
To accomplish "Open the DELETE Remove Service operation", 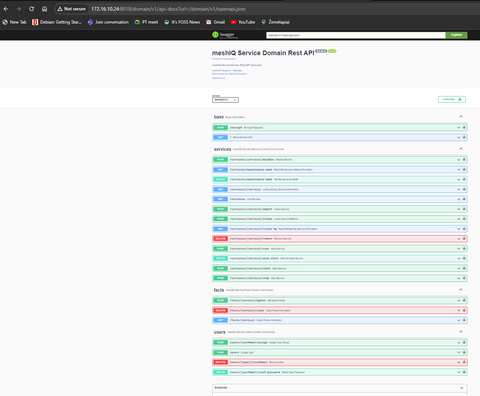I will tap(340, 239).
